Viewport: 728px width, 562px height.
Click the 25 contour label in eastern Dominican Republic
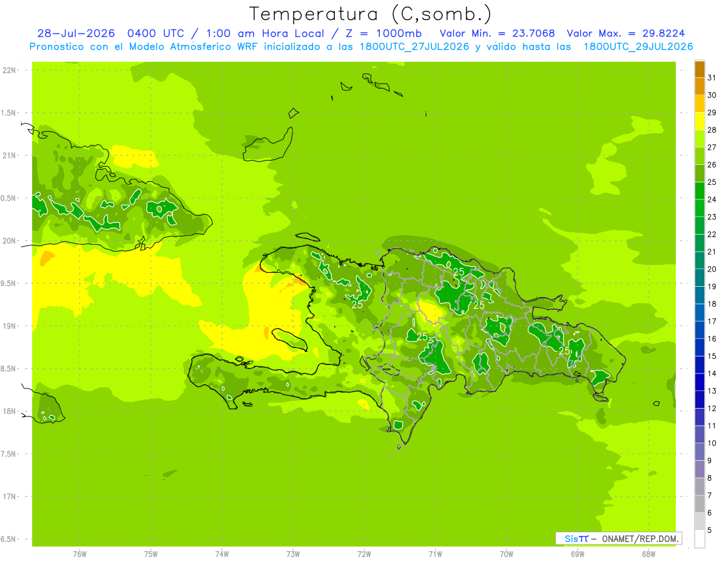click(564, 351)
